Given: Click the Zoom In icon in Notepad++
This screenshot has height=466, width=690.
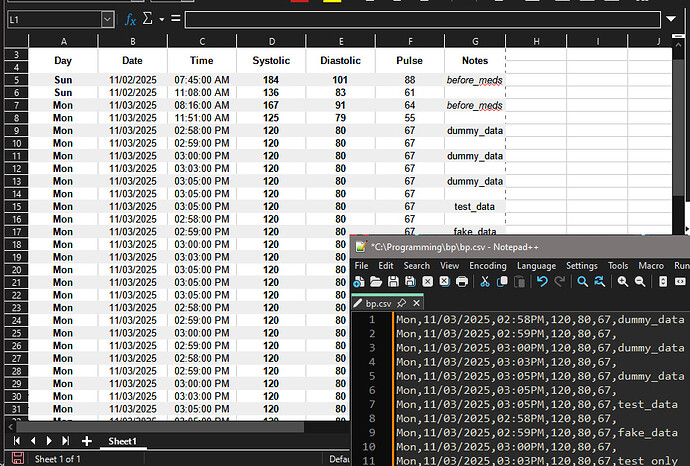Looking at the screenshot, I should [623, 282].
